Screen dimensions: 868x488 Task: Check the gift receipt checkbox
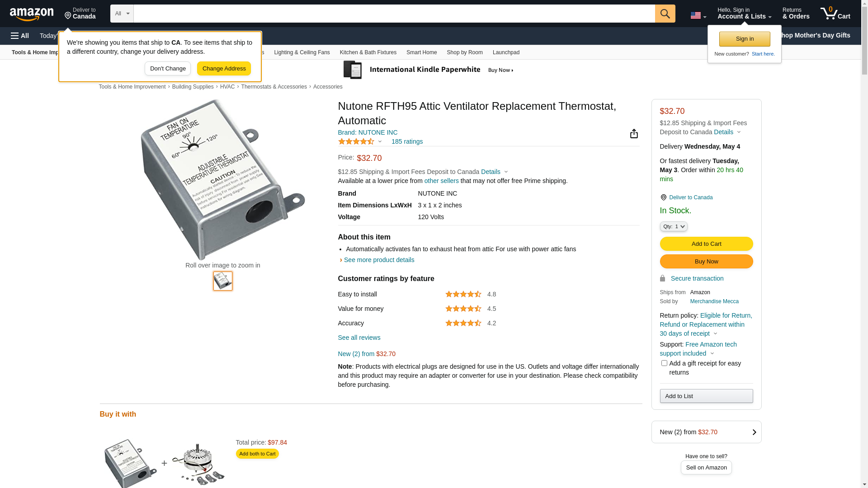point(664,363)
